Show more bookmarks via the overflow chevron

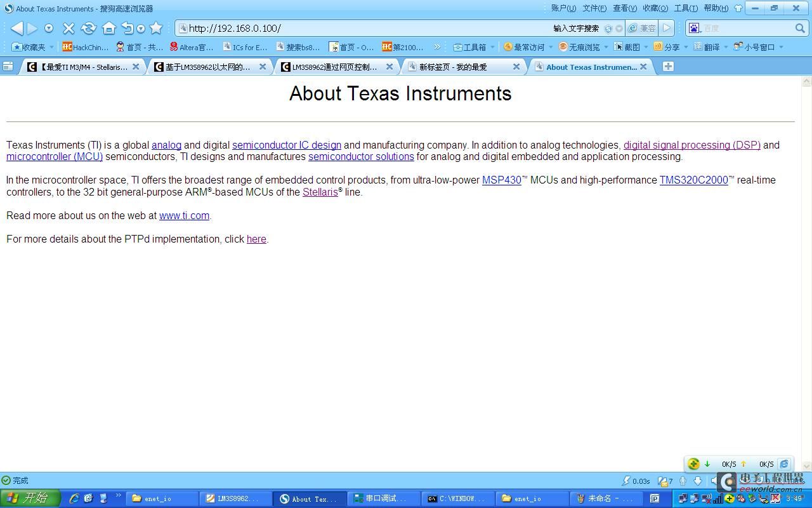coord(437,47)
